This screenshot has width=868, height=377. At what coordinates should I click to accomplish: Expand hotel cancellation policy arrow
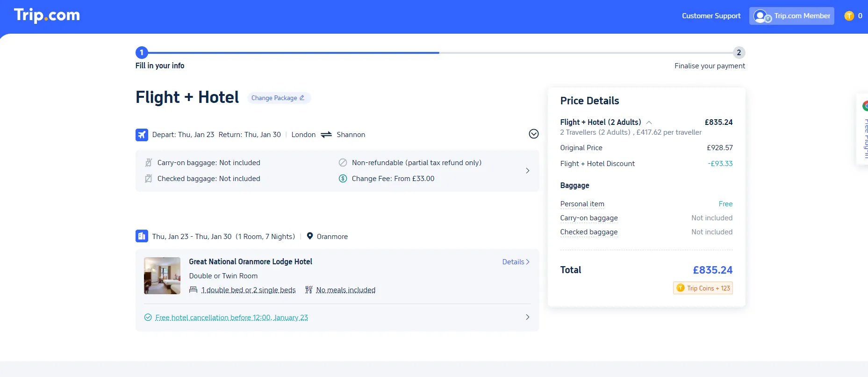pyautogui.click(x=528, y=317)
